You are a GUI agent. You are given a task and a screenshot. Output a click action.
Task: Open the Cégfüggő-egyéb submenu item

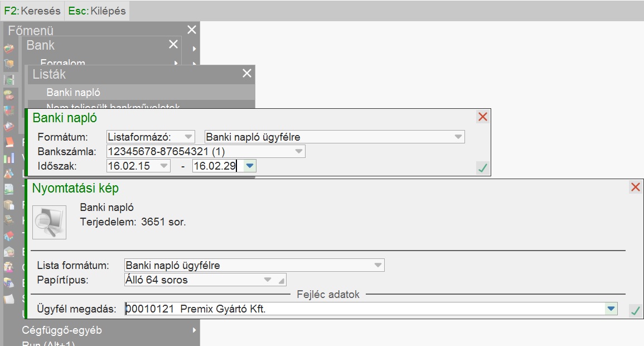tap(62, 330)
